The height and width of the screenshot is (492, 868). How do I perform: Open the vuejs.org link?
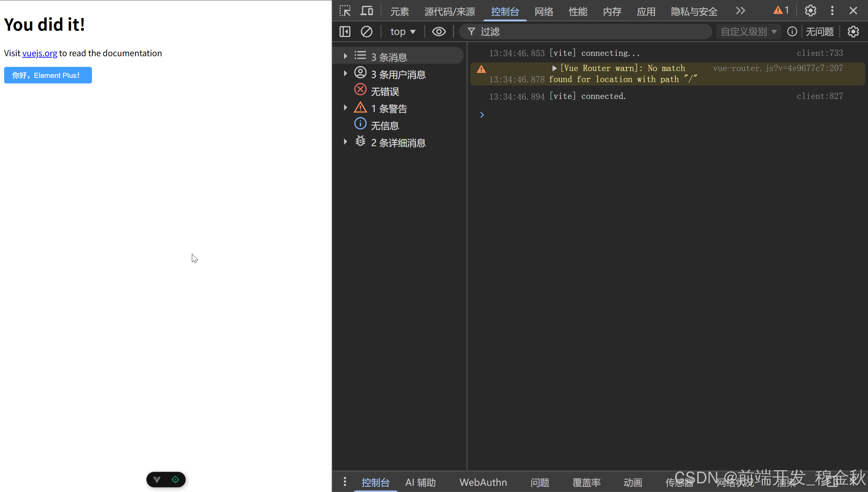pos(40,53)
